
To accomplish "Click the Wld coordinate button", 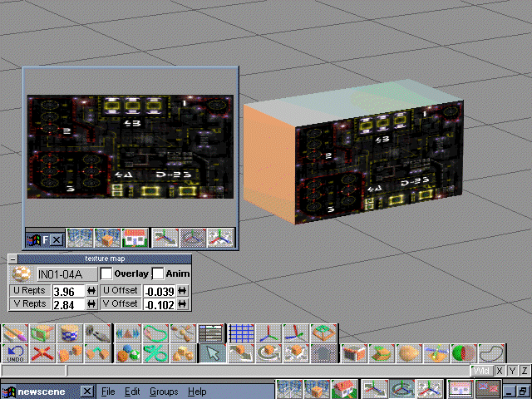I will (x=482, y=370).
